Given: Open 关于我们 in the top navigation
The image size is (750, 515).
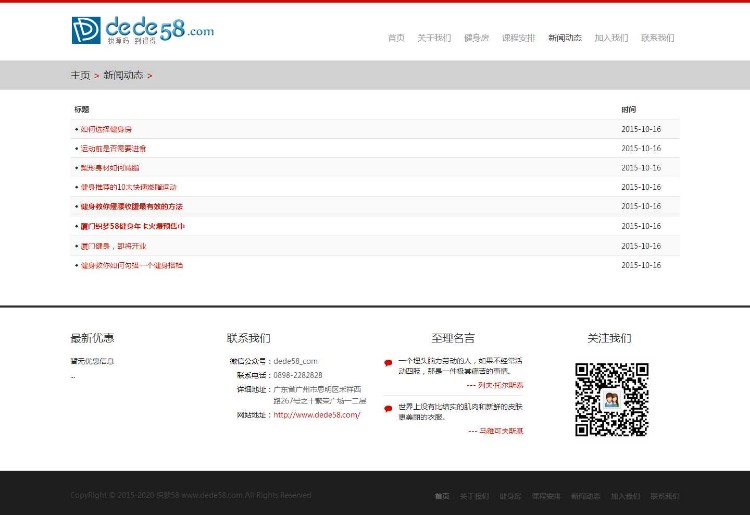Looking at the screenshot, I should coord(434,38).
